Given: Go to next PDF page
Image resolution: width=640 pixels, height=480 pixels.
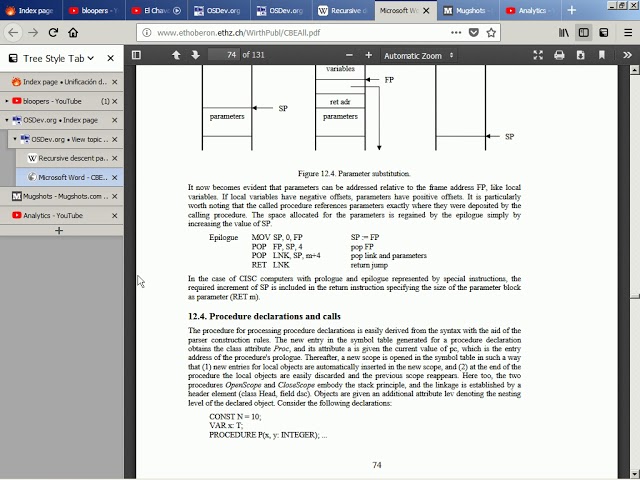Looking at the screenshot, I should [196, 55].
